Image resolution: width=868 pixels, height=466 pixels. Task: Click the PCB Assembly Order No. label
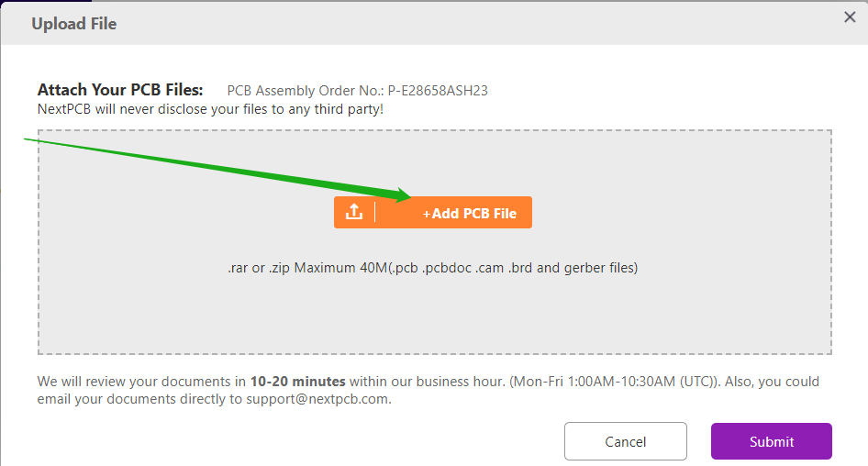[306, 90]
